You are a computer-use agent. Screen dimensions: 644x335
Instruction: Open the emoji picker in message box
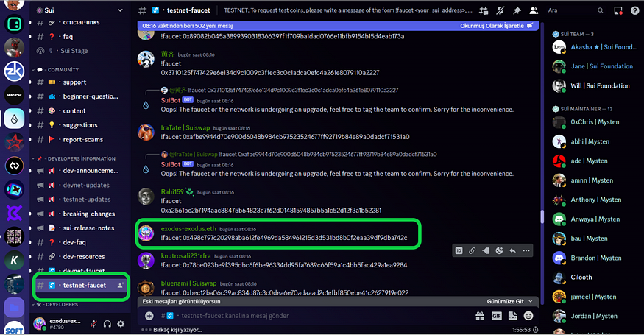[x=526, y=315]
